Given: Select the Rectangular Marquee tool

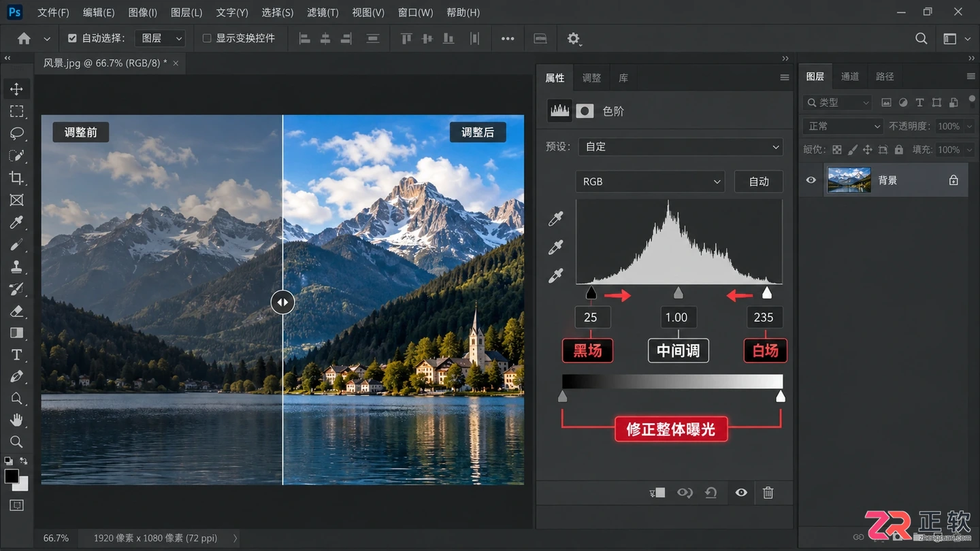Looking at the screenshot, I should pos(16,112).
